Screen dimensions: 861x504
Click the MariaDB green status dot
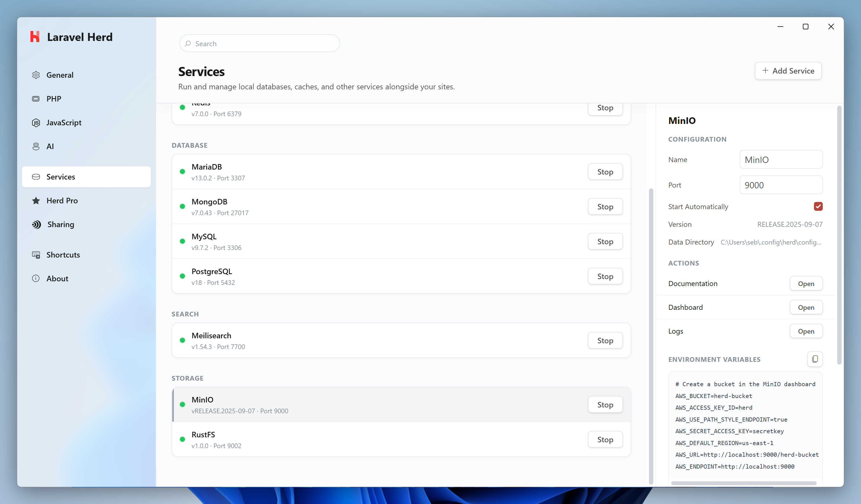pyautogui.click(x=182, y=172)
